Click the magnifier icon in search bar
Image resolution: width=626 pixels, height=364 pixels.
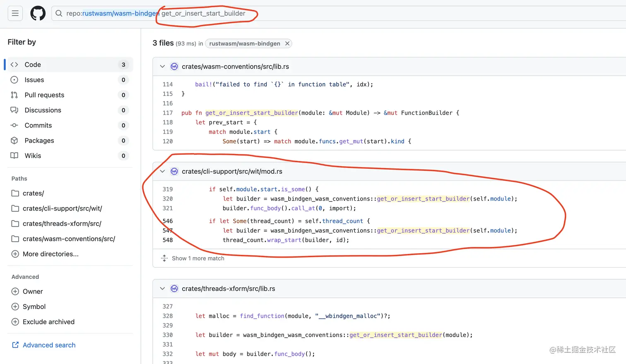point(59,13)
